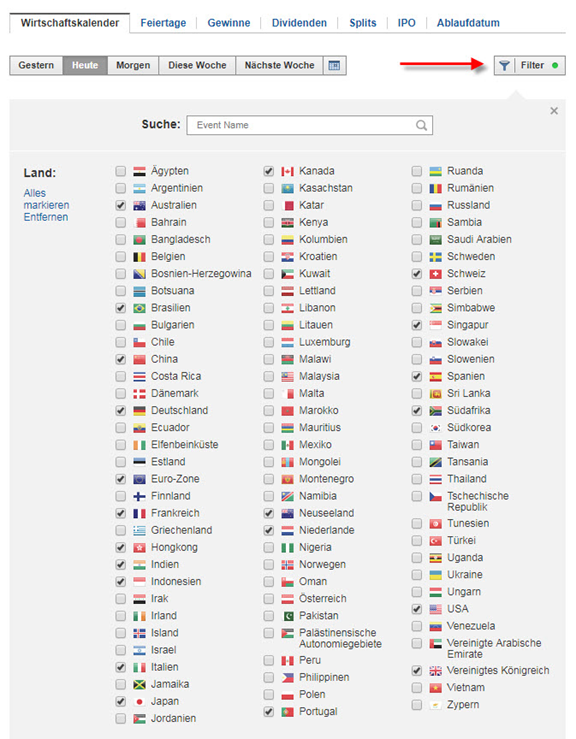Switch to the Feiertage tab
Screen dimensions: 576x739
pyautogui.click(x=163, y=23)
